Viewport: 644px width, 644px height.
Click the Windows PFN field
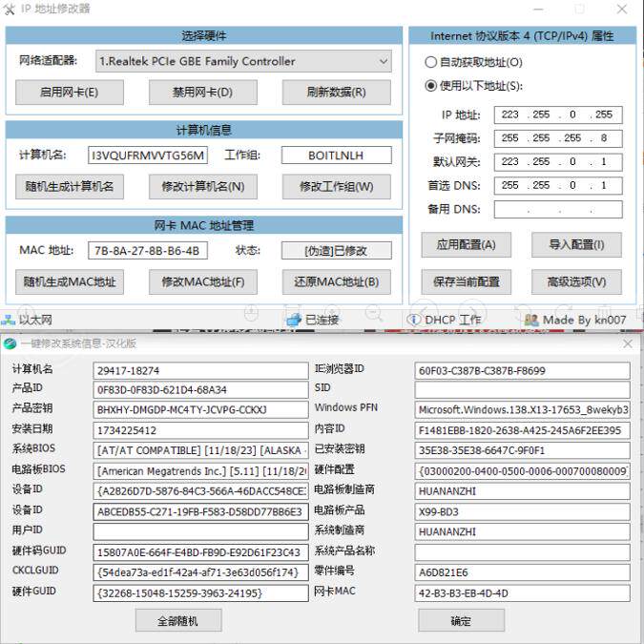point(523,409)
